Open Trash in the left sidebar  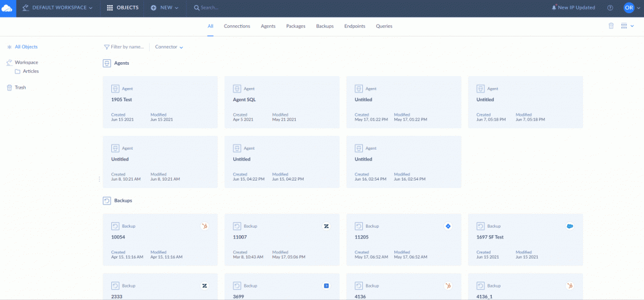click(20, 87)
